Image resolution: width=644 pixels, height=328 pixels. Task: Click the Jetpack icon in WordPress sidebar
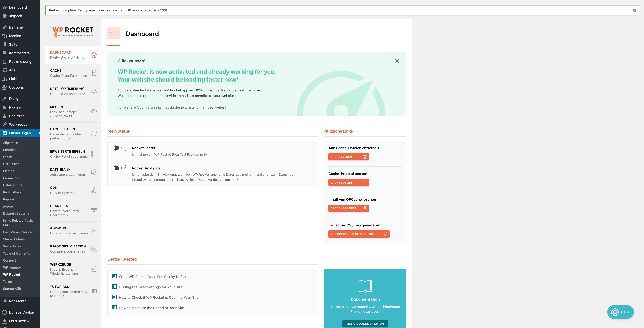pos(5,16)
